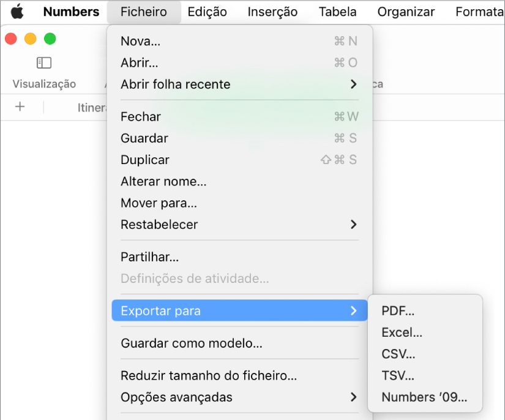Add a new sheet with the plus icon
This screenshot has width=505, height=420.
20,107
